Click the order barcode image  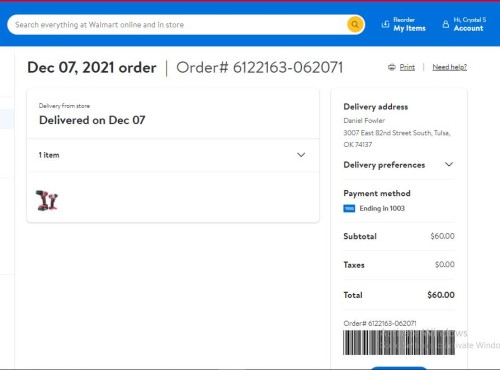click(x=399, y=342)
